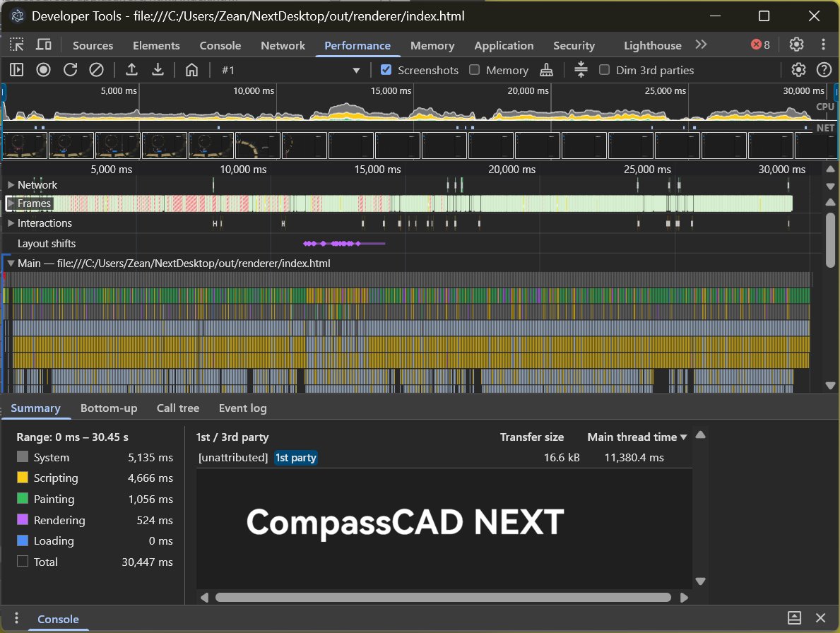This screenshot has width=840, height=633.
Task: Expand the Frames track
Action: click(x=11, y=203)
